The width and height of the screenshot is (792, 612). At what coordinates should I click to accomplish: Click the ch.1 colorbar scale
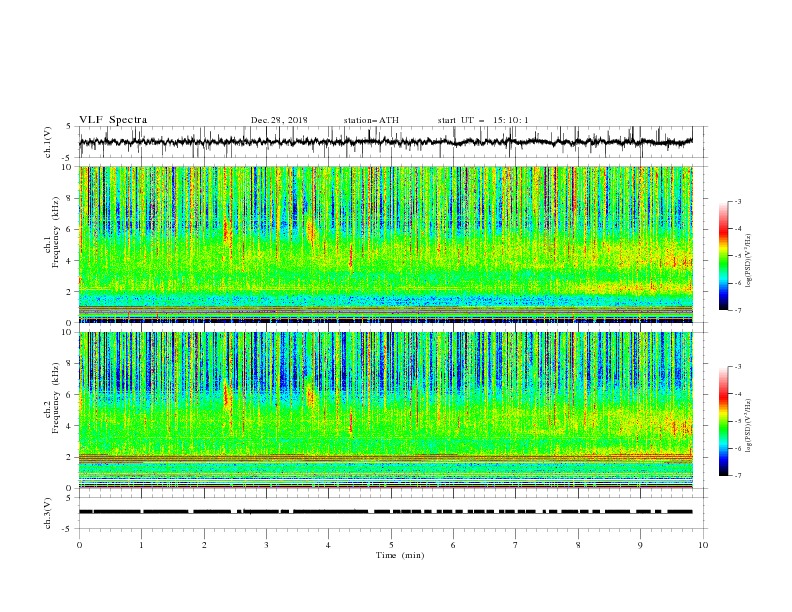coord(723,256)
